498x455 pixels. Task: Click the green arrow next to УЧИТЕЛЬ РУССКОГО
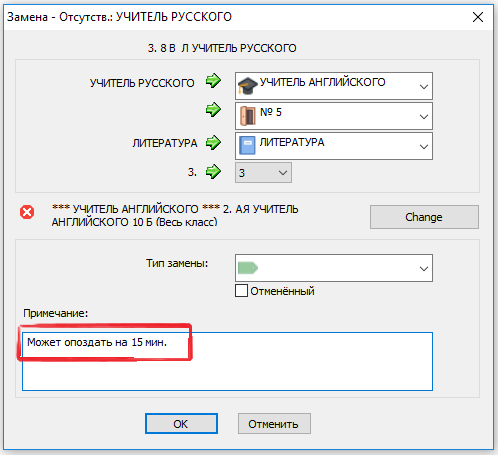tap(213, 81)
